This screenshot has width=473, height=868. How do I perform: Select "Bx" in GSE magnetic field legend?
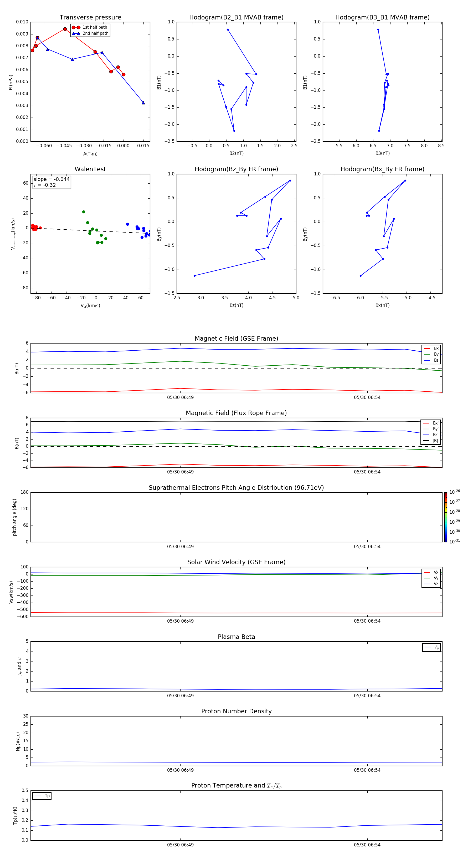(431, 349)
